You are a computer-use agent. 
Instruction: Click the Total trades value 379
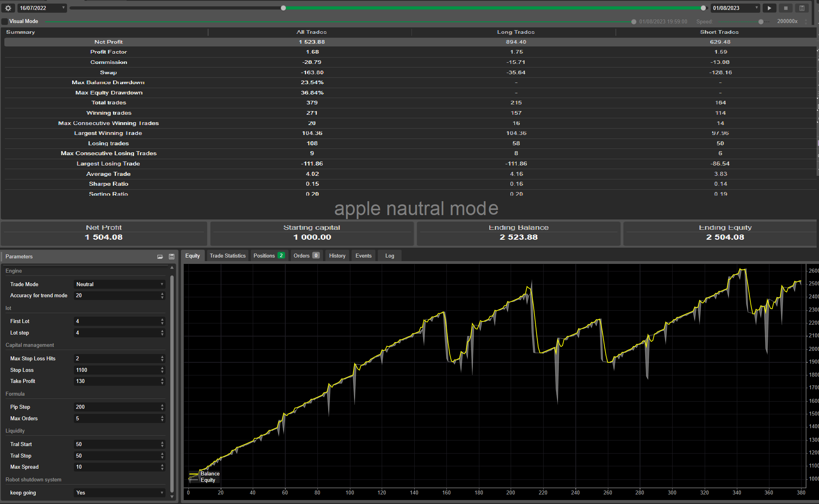coord(312,103)
